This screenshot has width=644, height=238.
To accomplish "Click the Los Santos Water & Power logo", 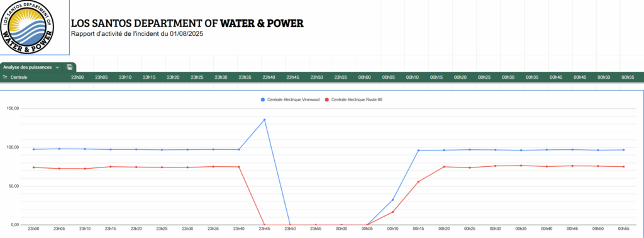I will point(27,28).
